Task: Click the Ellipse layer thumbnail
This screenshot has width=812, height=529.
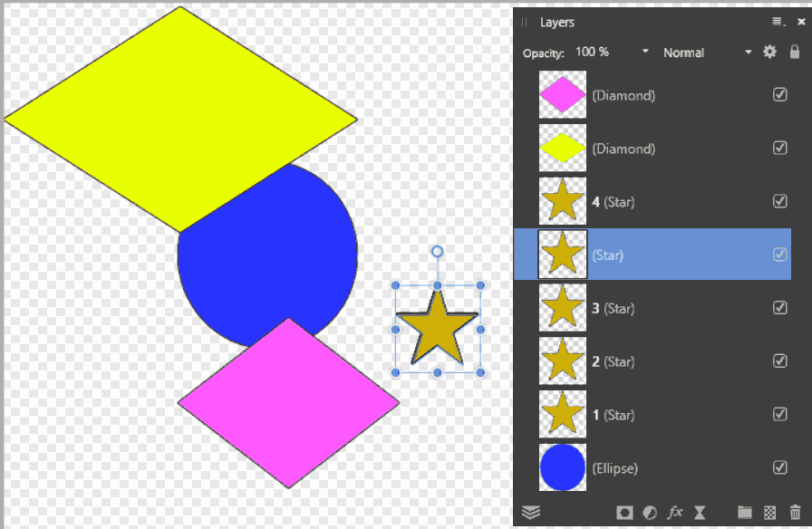Action: 563,468
